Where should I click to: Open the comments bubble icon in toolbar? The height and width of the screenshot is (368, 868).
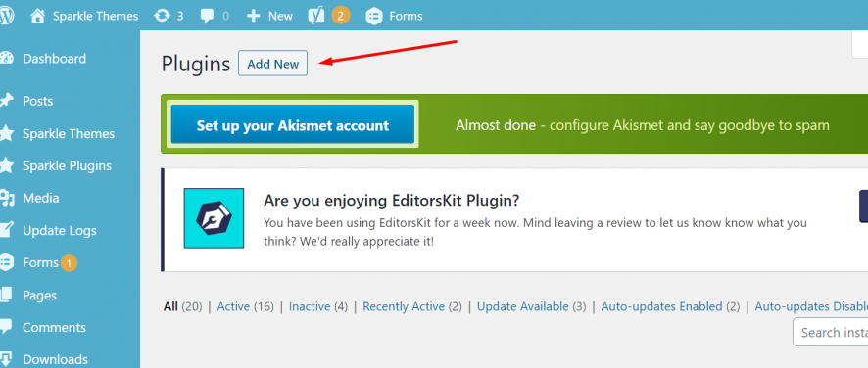coord(207,16)
